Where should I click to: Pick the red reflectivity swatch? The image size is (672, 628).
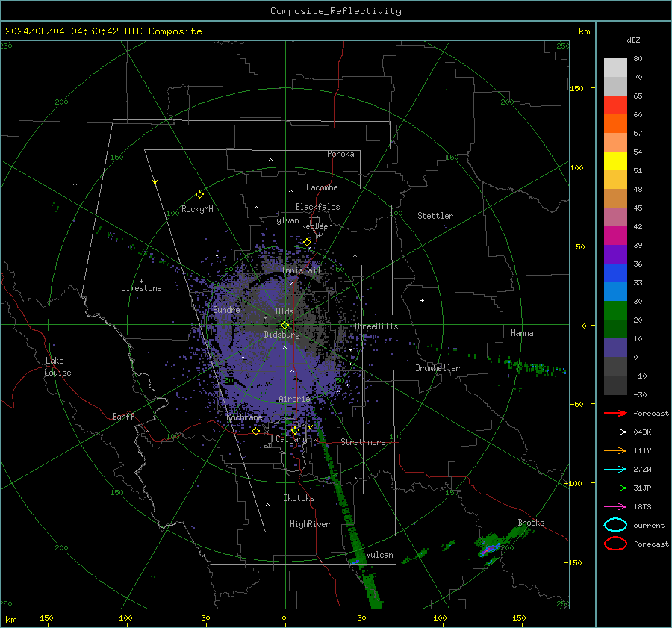(615, 105)
